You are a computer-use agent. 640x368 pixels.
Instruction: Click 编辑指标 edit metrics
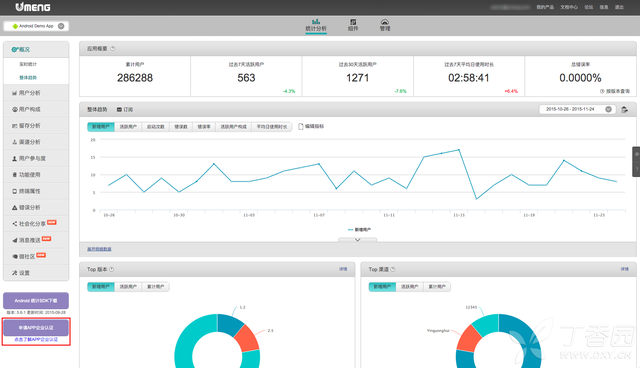tap(311, 126)
